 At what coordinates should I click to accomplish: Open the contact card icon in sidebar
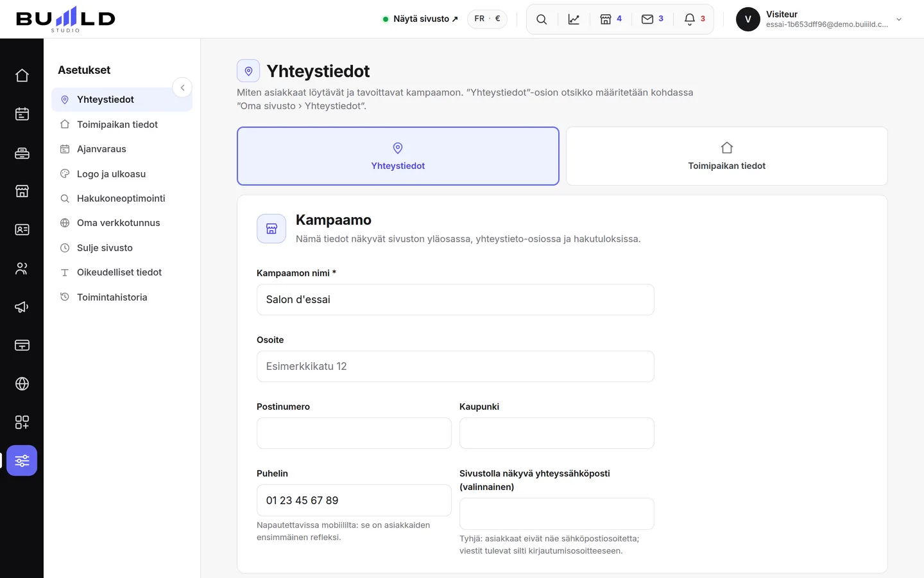tap(22, 230)
